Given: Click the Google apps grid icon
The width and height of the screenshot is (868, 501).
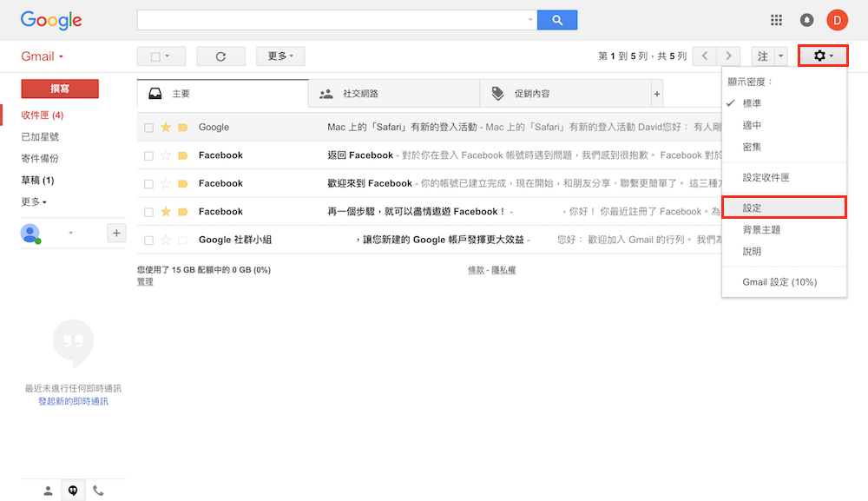Looking at the screenshot, I should [776, 20].
